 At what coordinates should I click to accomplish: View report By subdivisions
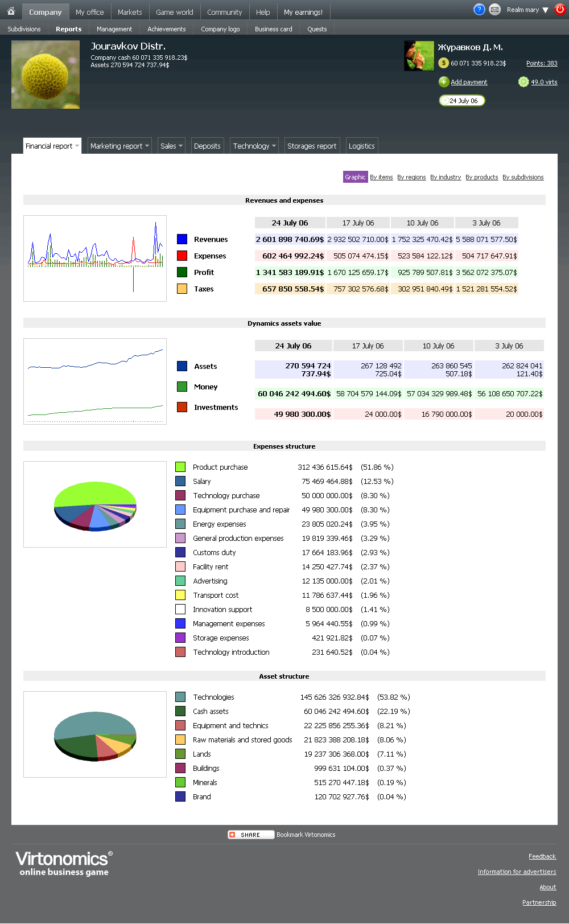pos(523,177)
